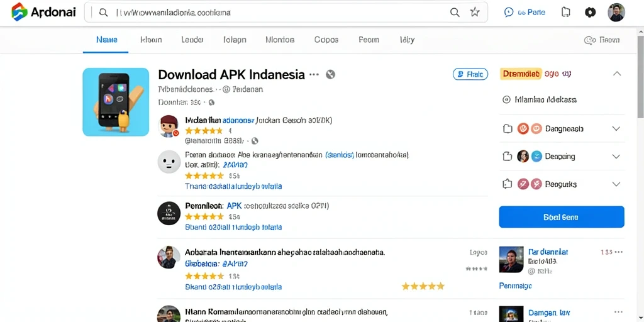Open the three-dot menu beside Download APK Indanesia
Image resolution: width=644 pixels, height=322 pixels.
click(314, 74)
